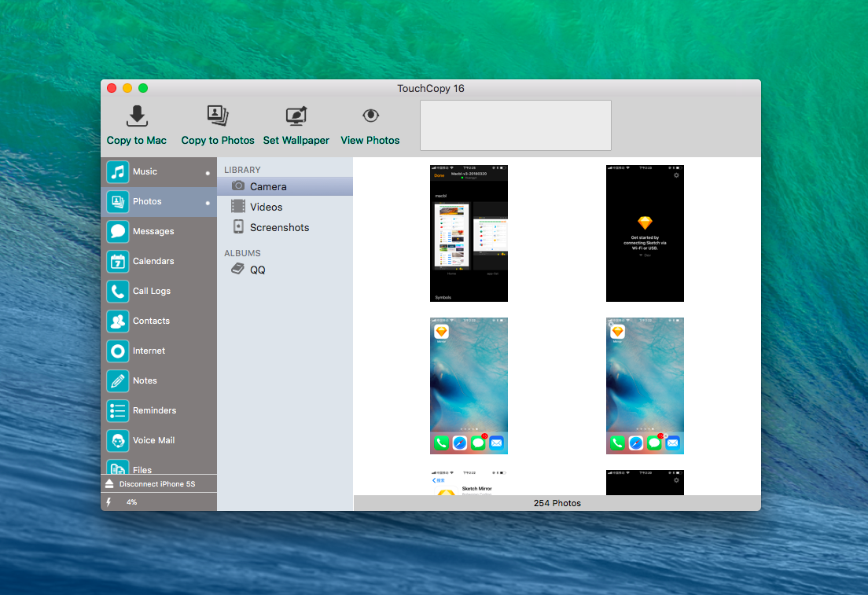
Task: Select the partially visible Sketch Mirror App Store thumbnail
Action: coord(469,483)
